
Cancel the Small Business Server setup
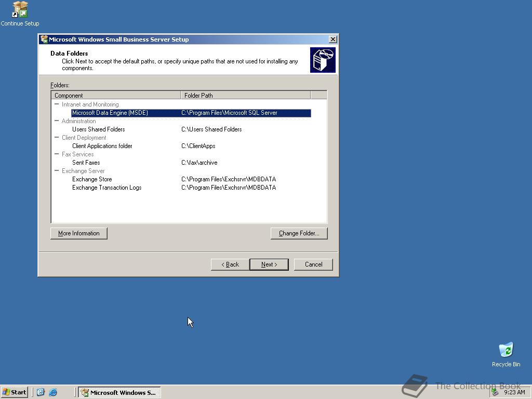pyautogui.click(x=313, y=264)
